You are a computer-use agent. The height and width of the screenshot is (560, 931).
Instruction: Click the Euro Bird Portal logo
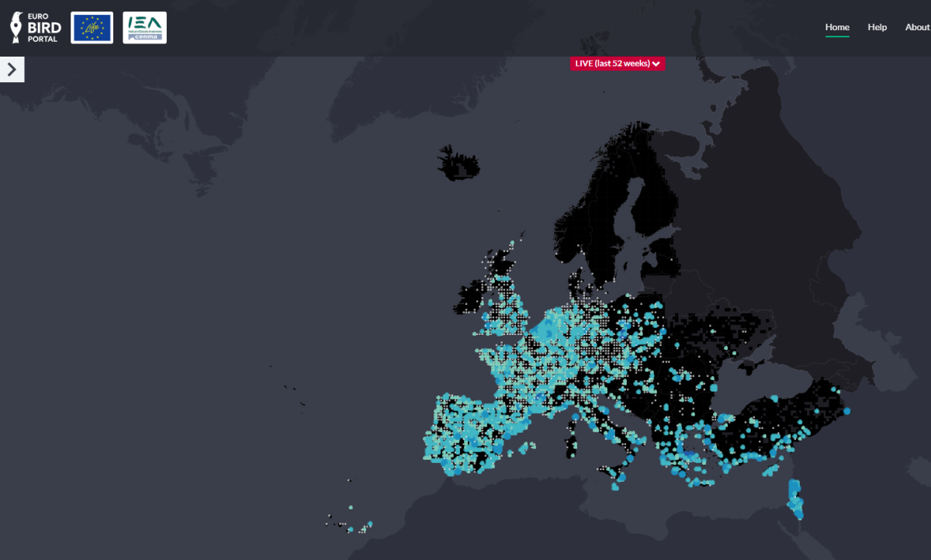[x=36, y=28]
